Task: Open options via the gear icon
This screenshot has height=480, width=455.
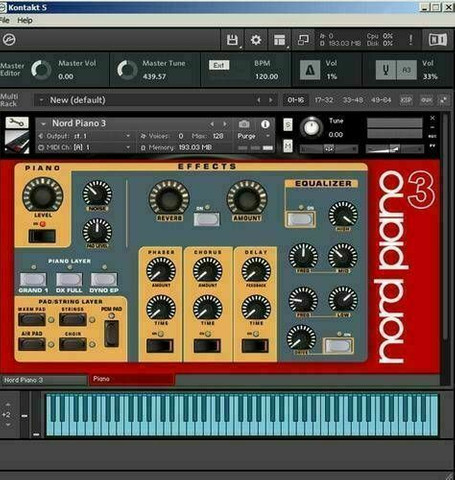Action: click(256, 40)
